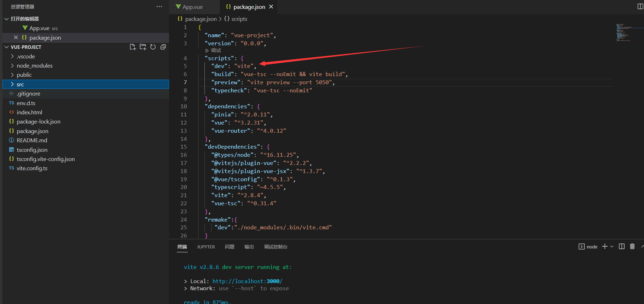Open the explorer more actions ellipsis
Screen dimensions: 644x304
click(159, 7)
